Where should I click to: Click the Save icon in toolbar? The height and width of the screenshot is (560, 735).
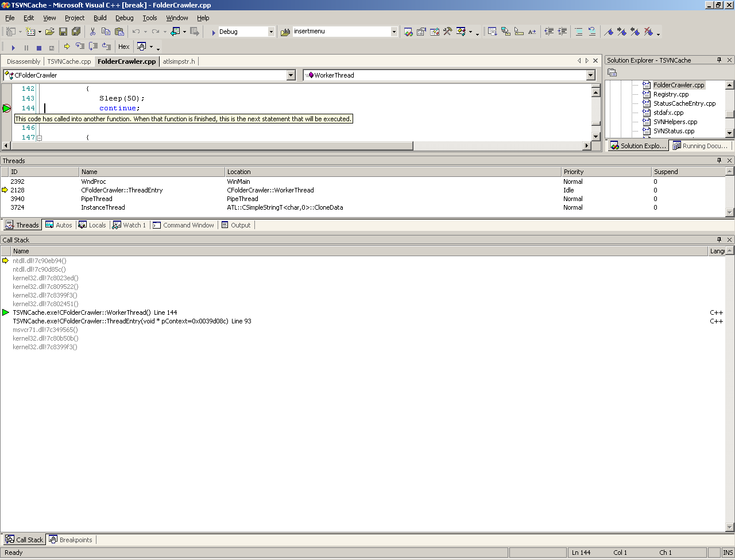63,32
